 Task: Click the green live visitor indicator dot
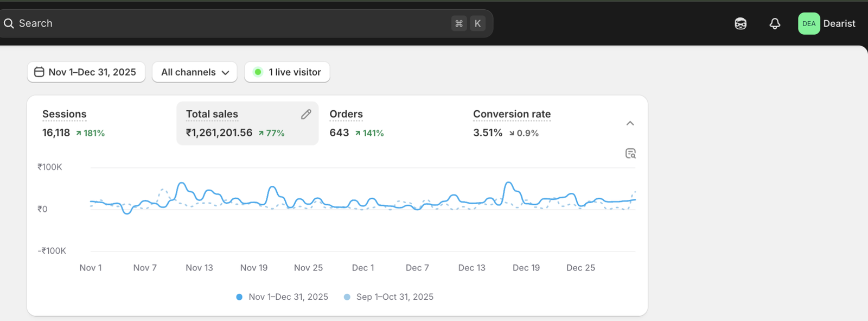point(258,72)
